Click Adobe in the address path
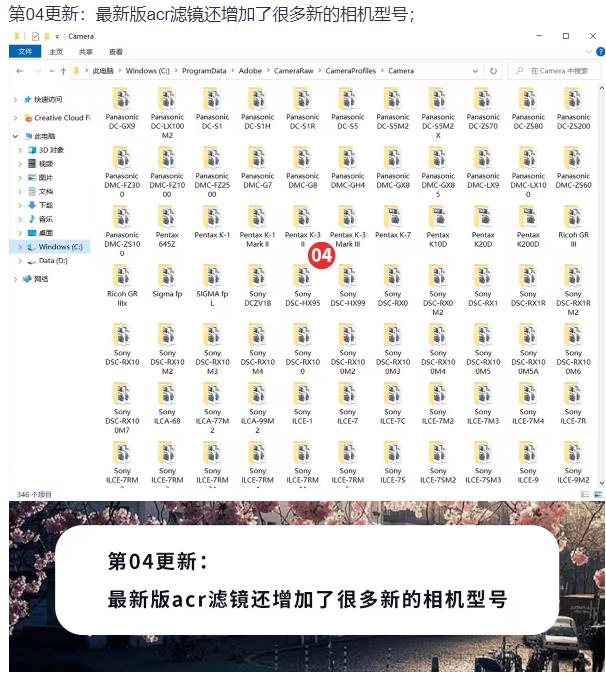Viewport: 606px width, 675px height. click(x=250, y=71)
